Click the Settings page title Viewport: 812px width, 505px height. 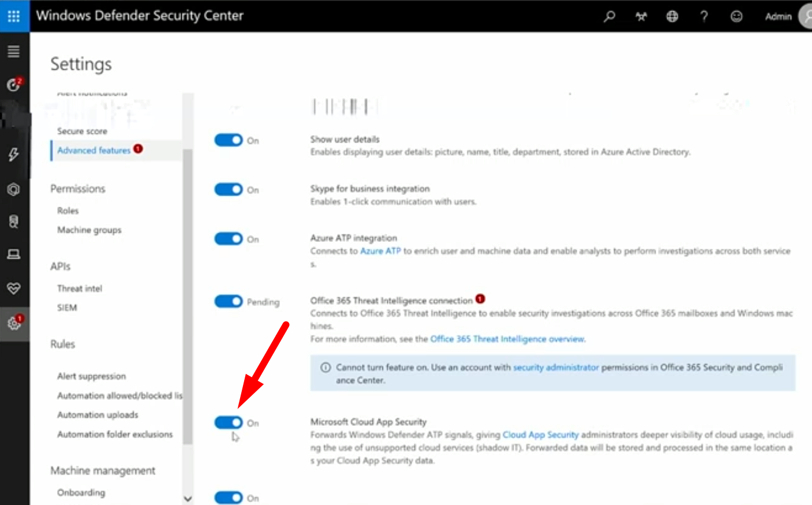point(81,64)
